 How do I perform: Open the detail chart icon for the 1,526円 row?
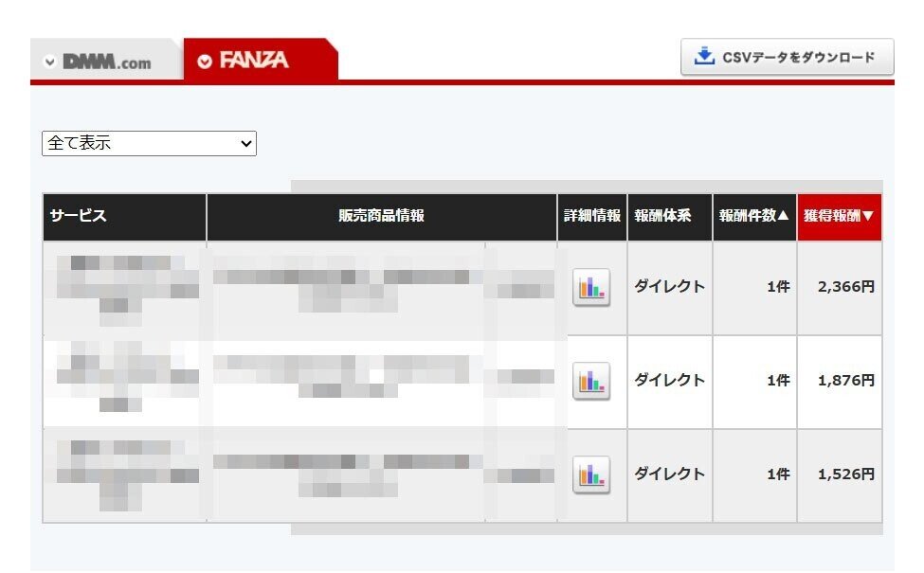click(590, 475)
